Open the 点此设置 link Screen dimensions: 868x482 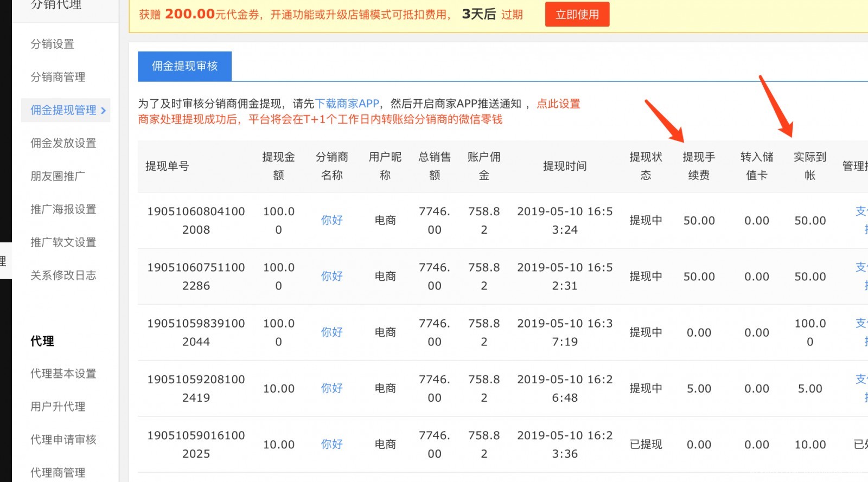558,104
